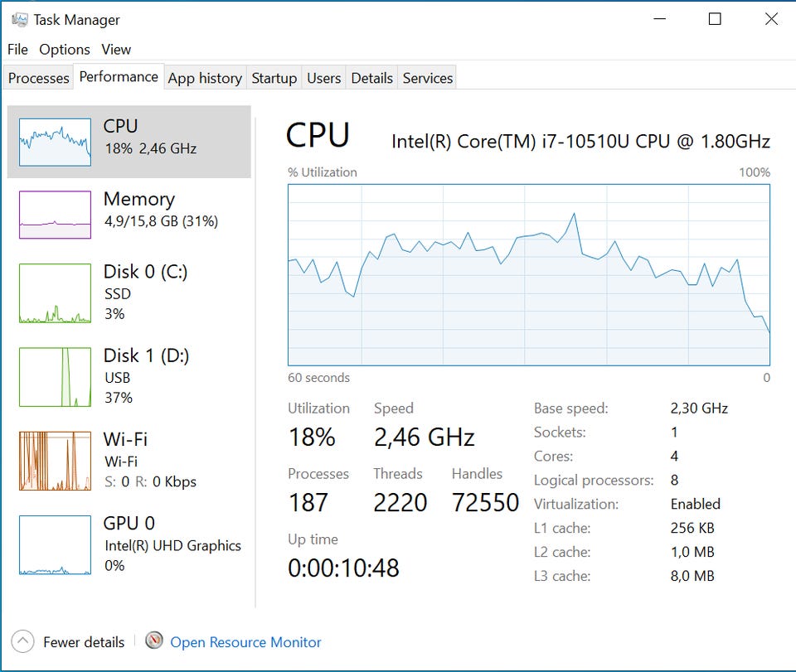Click the Resource Monitor gauge icon
796x672 pixels.
point(154,641)
